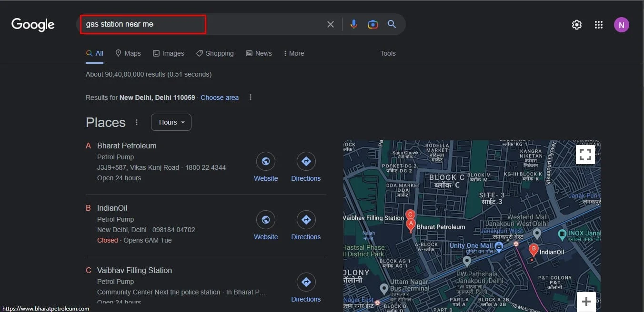Expand the map to full screen

(x=585, y=155)
